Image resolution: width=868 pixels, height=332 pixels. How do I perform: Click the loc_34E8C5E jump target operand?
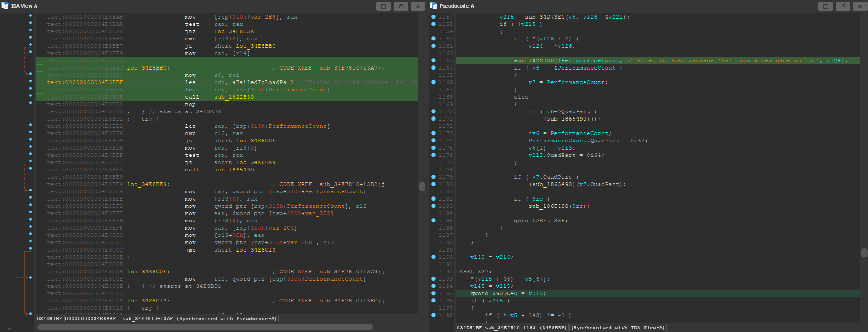point(234,31)
